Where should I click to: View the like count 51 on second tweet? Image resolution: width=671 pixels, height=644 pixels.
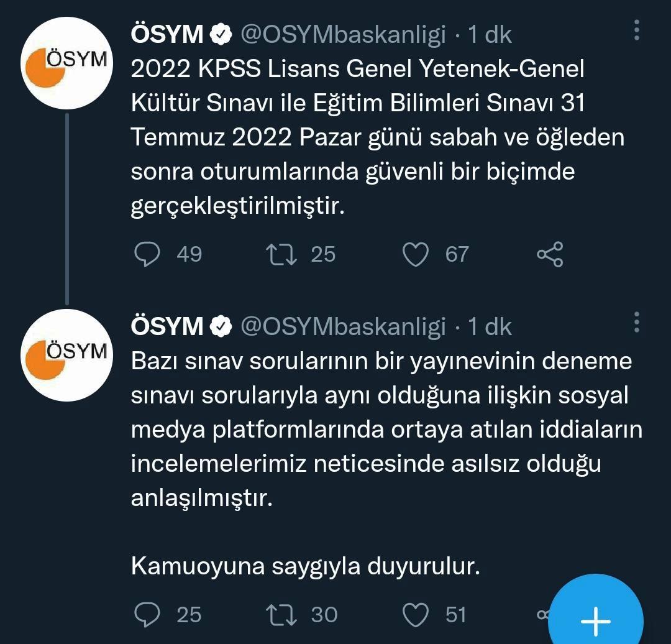tap(455, 615)
